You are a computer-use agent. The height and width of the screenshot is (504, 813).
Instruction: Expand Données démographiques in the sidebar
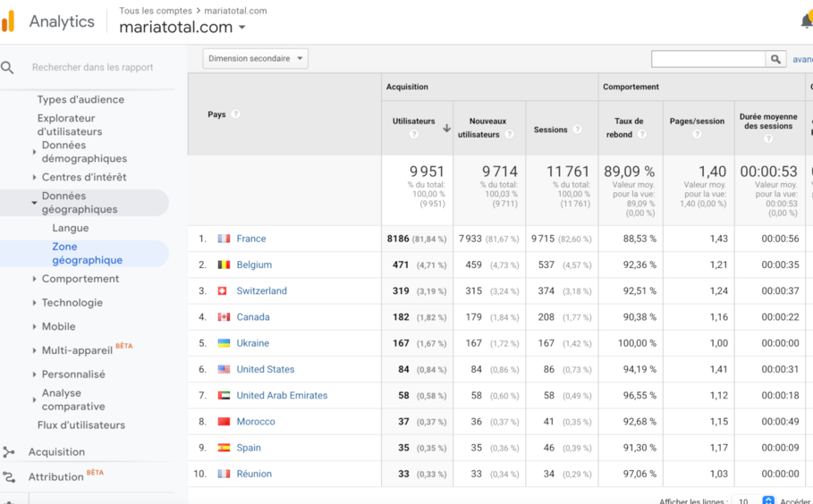tap(35, 152)
